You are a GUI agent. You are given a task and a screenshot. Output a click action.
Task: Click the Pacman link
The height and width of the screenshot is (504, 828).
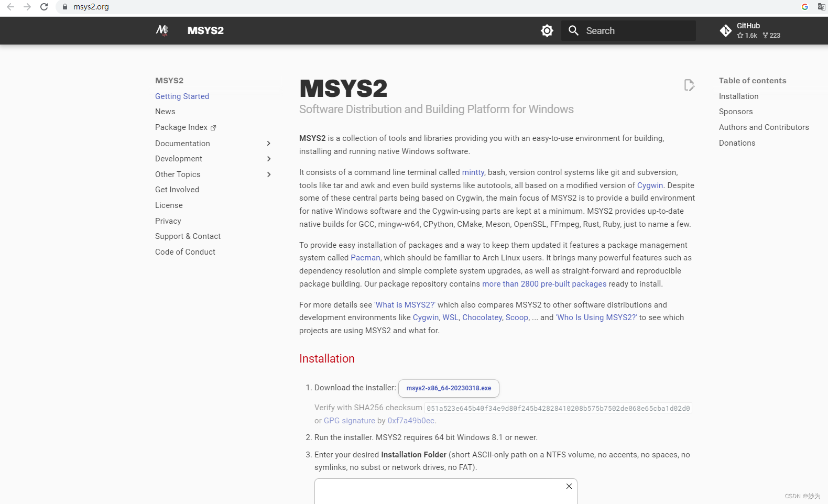(365, 258)
